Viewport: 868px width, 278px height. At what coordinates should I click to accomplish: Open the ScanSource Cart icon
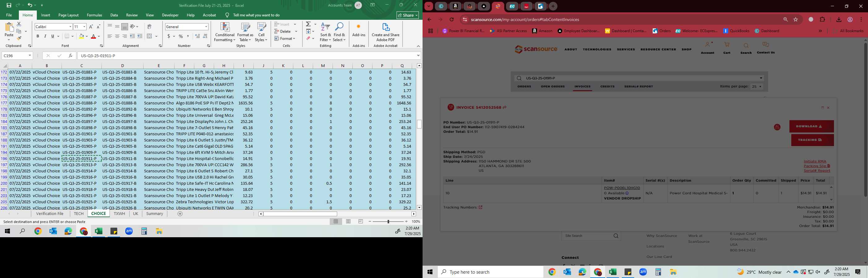(x=727, y=45)
